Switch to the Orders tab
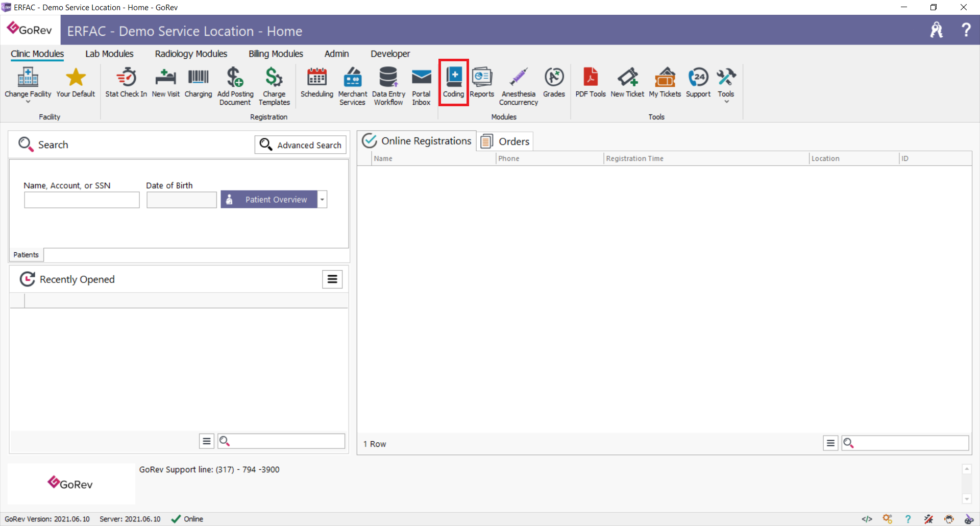The image size is (980, 526). point(505,141)
